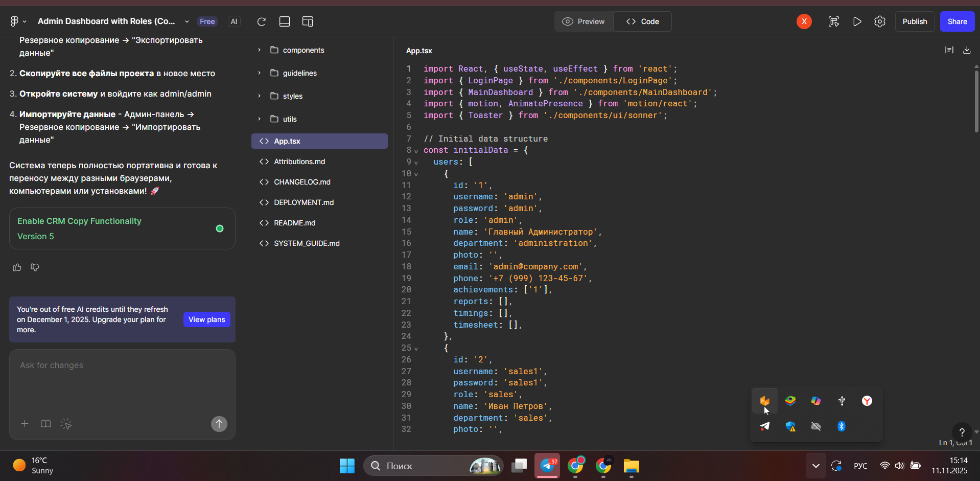The height and width of the screenshot is (481, 980).
Task: Click the download code icon
Action: coord(967,50)
